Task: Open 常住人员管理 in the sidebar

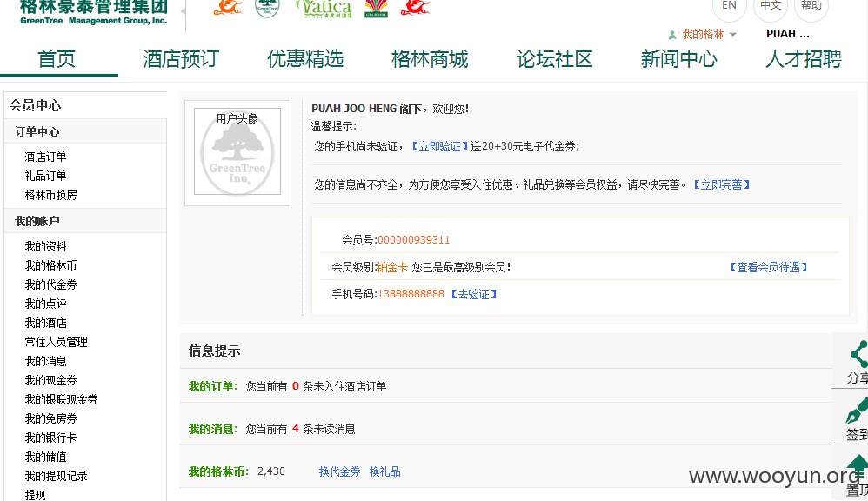Action: pyautogui.click(x=56, y=342)
